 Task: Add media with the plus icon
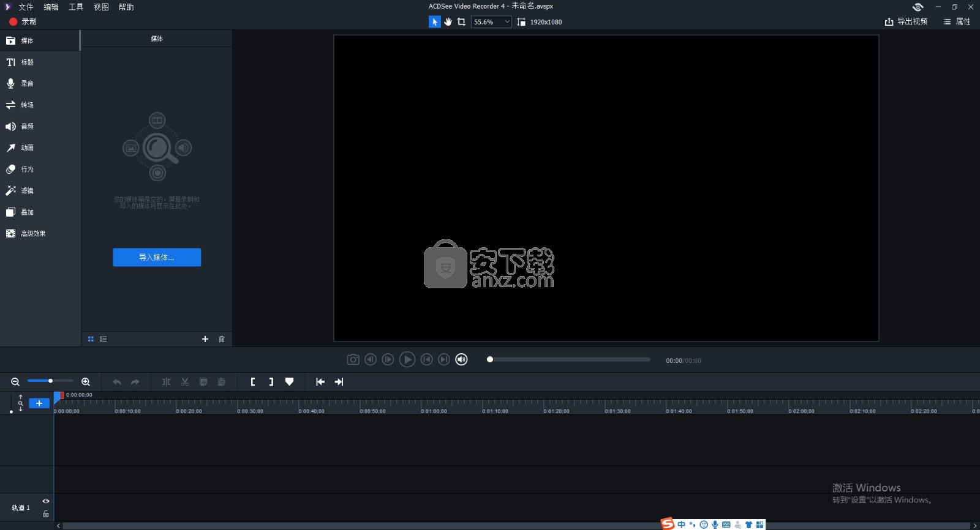click(x=205, y=339)
